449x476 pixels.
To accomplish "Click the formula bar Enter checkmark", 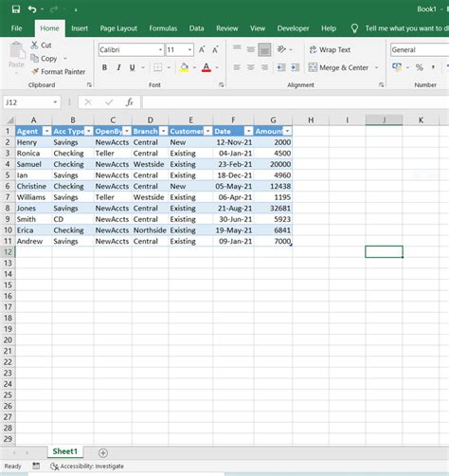I will (109, 102).
